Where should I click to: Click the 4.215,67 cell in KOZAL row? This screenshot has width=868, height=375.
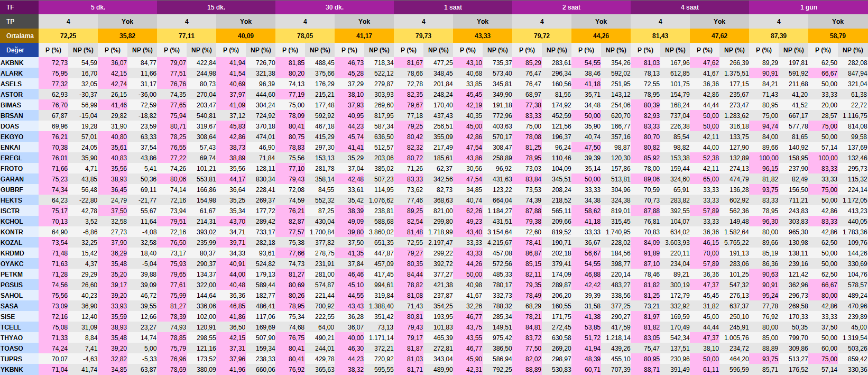click(x=497, y=243)
